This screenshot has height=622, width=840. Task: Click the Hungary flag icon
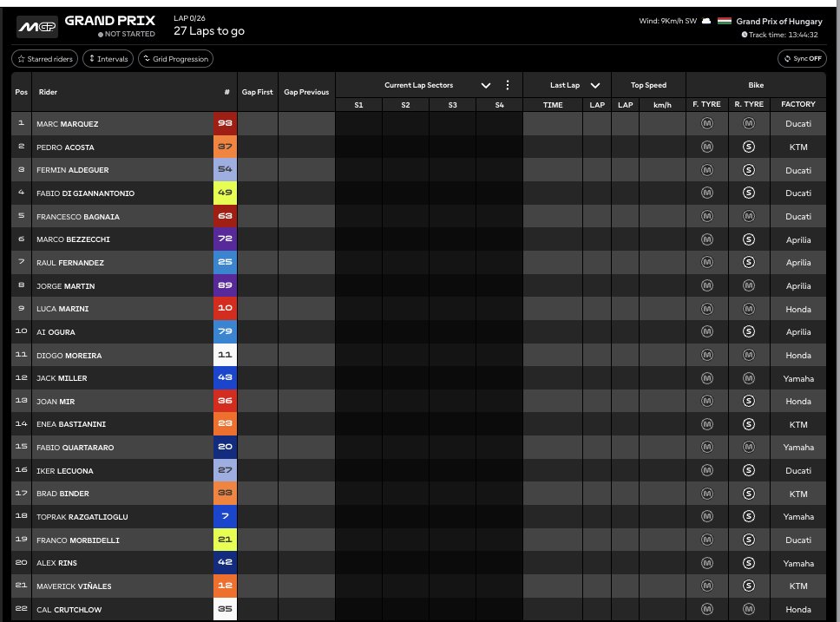[x=725, y=22]
